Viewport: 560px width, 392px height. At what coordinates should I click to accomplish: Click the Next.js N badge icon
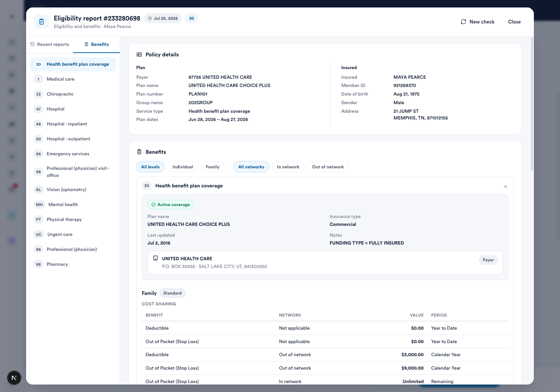point(14,378)
